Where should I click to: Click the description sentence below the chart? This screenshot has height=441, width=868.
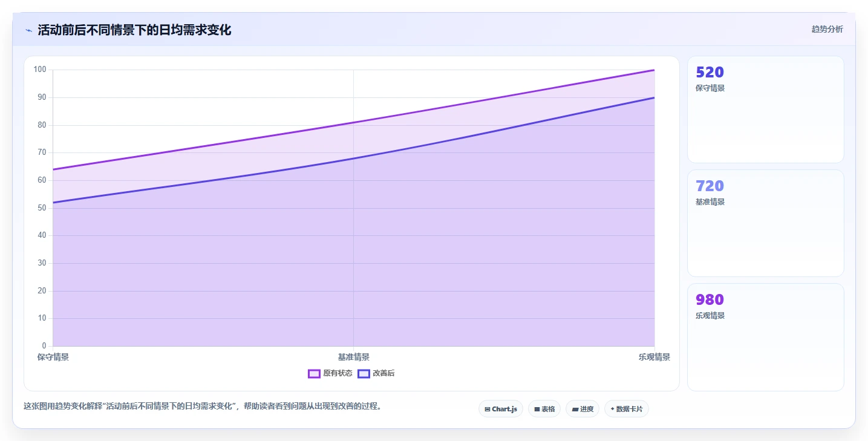(x=203, y=407)
